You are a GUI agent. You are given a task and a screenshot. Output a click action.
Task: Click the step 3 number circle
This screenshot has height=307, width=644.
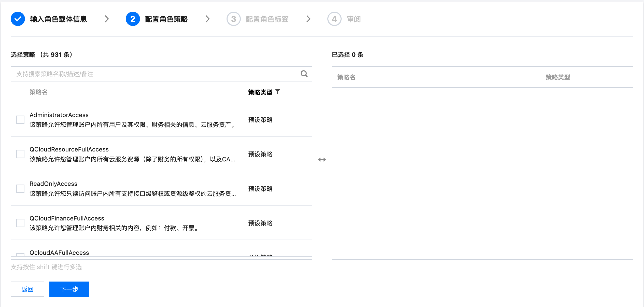[233, 19]
